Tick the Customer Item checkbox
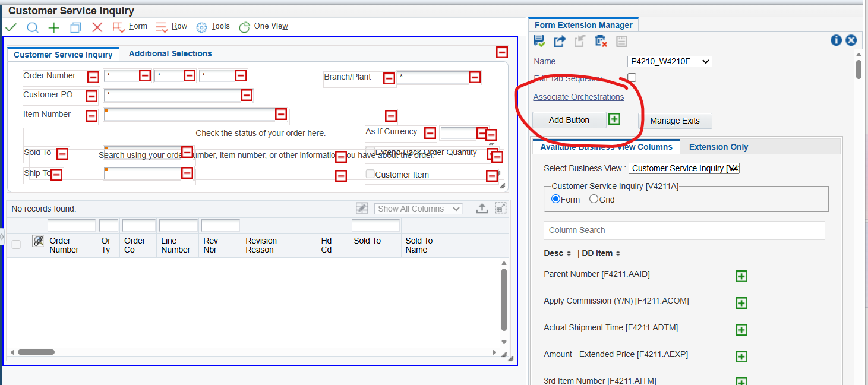Viewport: 868px width, 385px height. point(370,174)
